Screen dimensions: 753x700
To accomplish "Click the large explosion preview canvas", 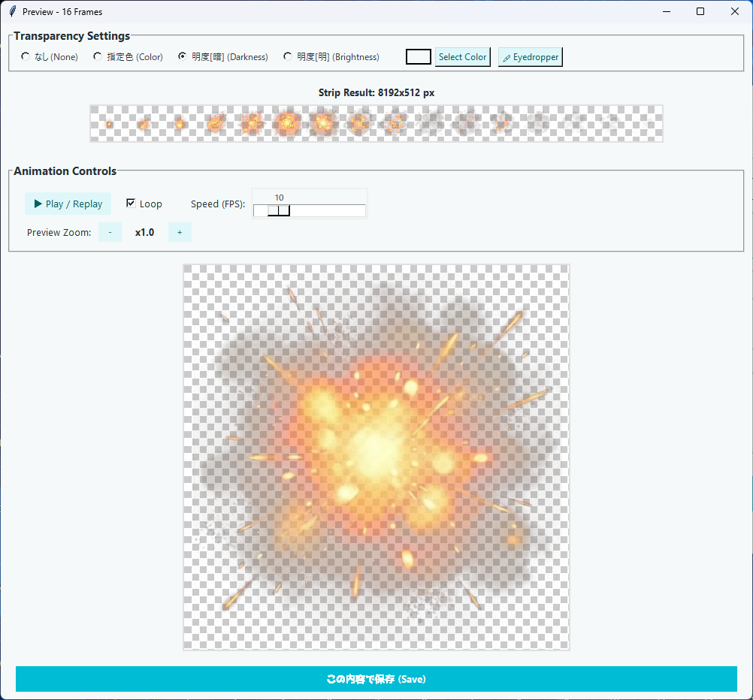I will 375,457.
